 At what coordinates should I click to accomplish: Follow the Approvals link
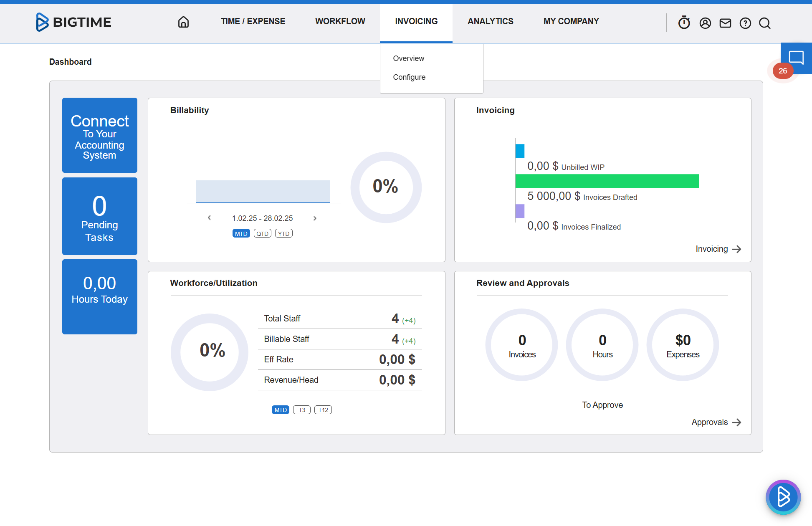click(710, 422)
